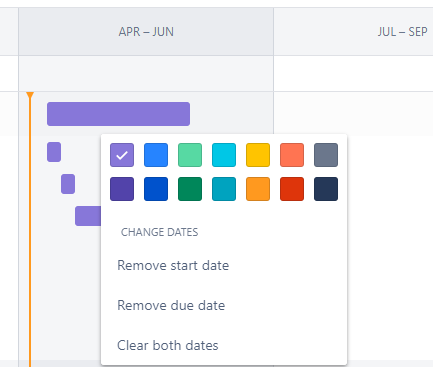This screenshot has height=367, width=433.
Task: Click the orange today marker triangle
Action: tap(30, 95)
